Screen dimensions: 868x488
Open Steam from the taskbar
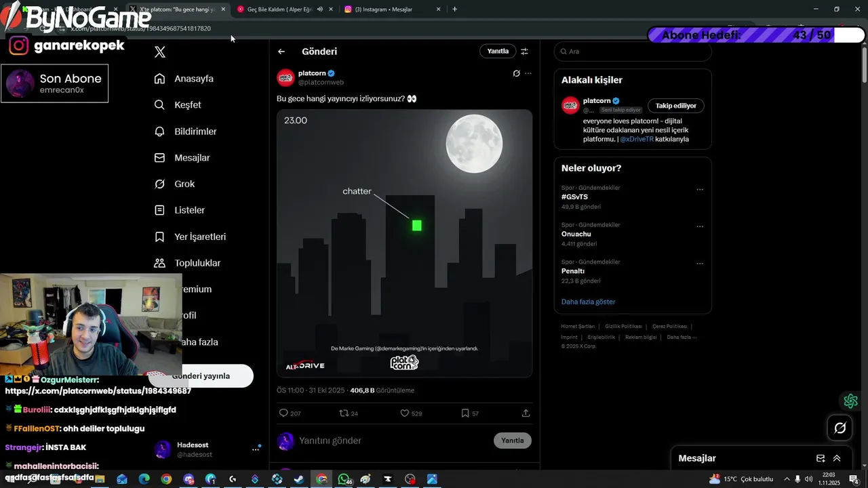pos(299,479)
